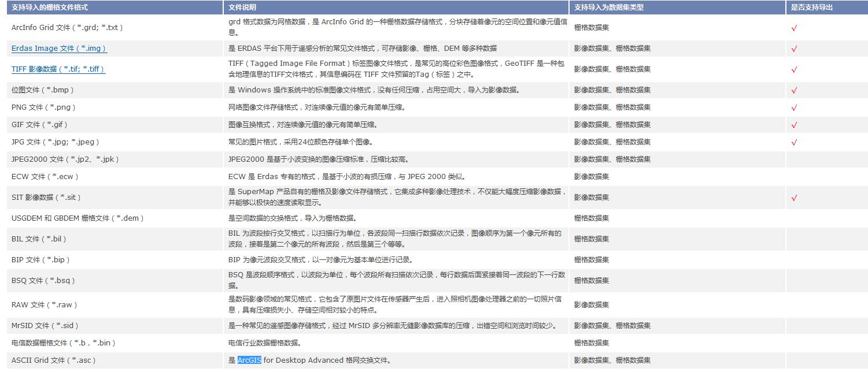Click the export check mark for 位图文件 (*.bmp)
Image resolution: width=868 pixels, height=372 pixels.
794,91
